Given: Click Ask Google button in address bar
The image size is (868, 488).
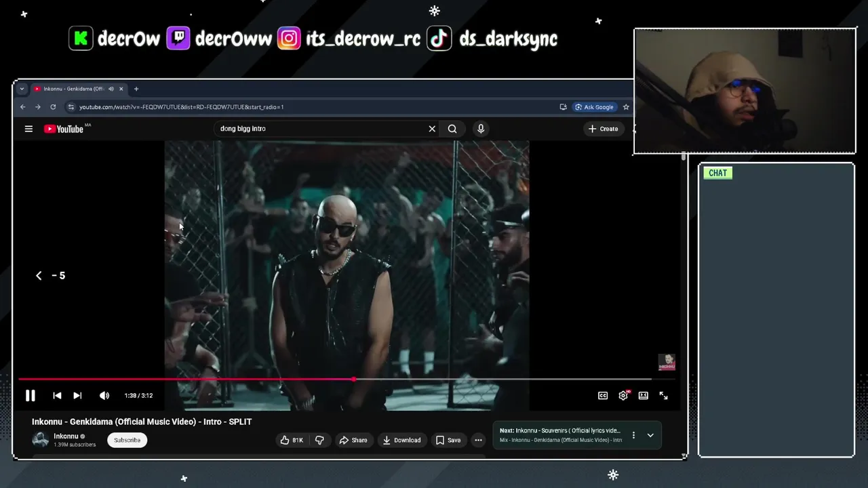Looking at the screenshot, I should (x=594, y=107).
